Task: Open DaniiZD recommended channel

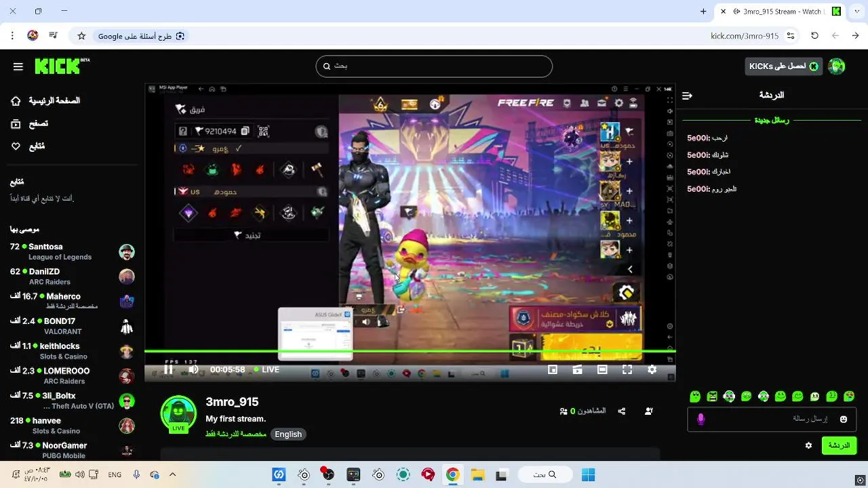Action: pyautogui.click(x=72, y=277)
